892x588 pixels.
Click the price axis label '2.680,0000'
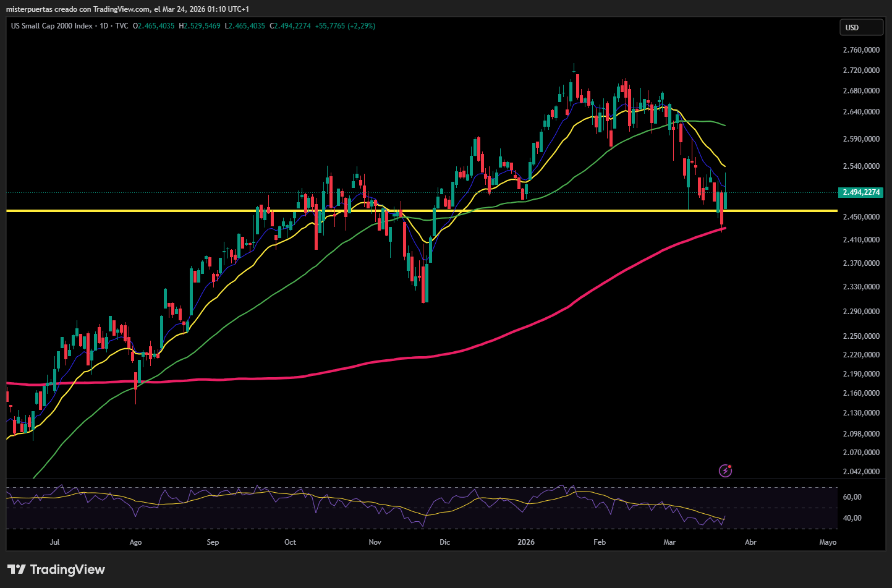point(861,91)
